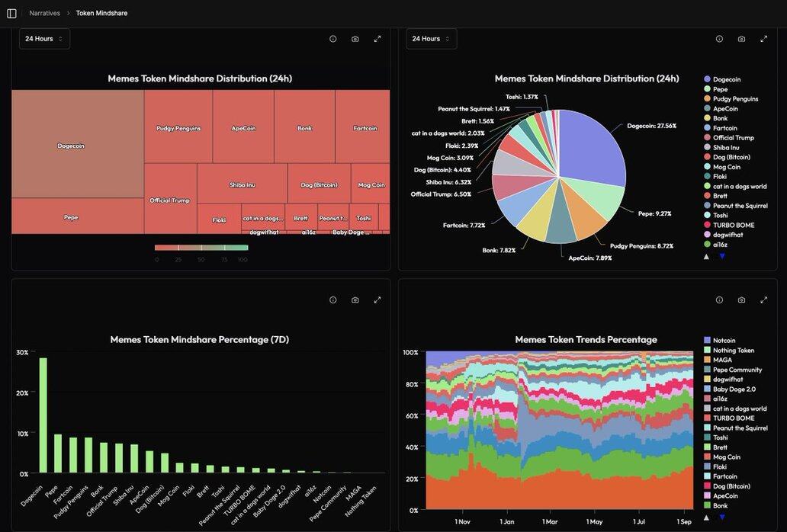Screen dimensions: 787x532
Task: Page trends legend up with white arrow
Action: [707, 517]
